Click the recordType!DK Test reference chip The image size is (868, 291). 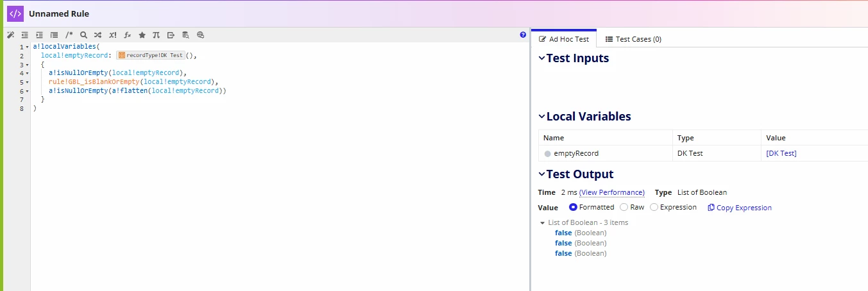(151, 55)
